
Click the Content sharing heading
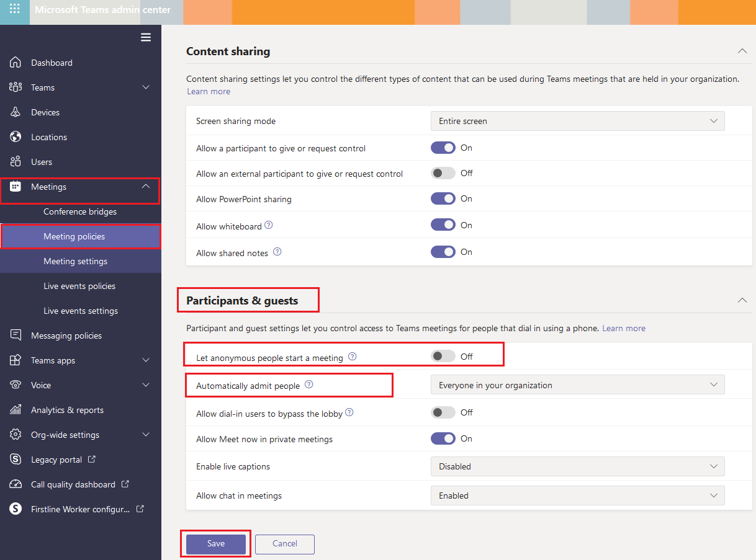(228, 51)
